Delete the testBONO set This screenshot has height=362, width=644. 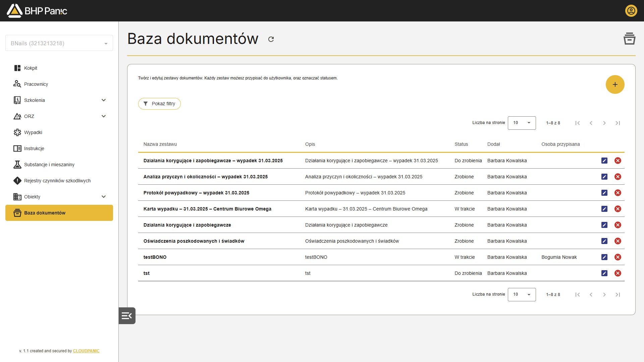(618, 257)
